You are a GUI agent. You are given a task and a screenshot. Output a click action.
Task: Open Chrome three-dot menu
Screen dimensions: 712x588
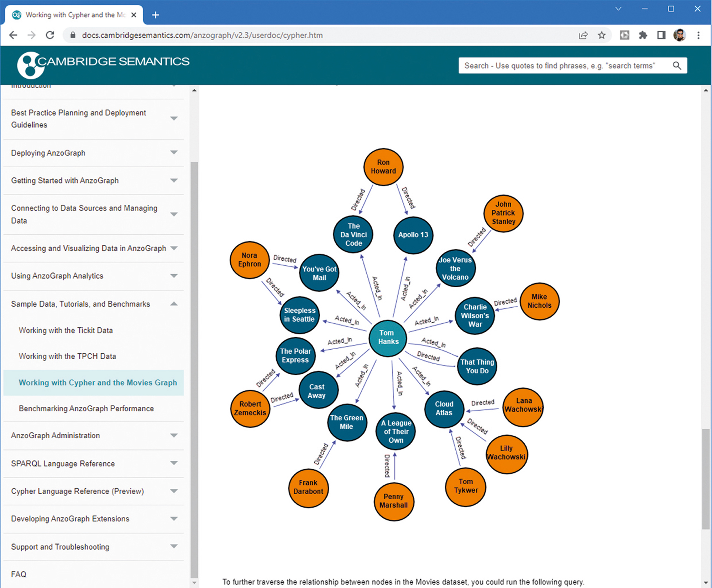pyautogui.click(x=698, y=35)
